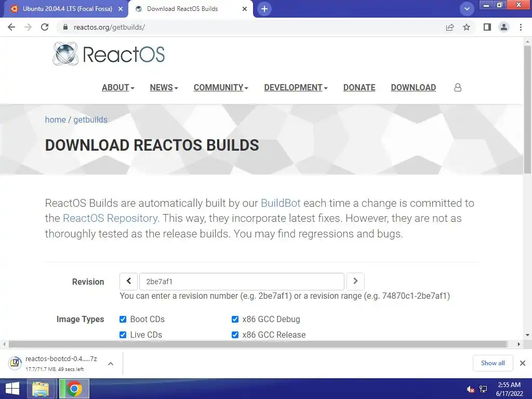Viewport: 532px width, 399px height.
Task: Click the Chrome taskbar icon
Action: click(x=74, y=389)
